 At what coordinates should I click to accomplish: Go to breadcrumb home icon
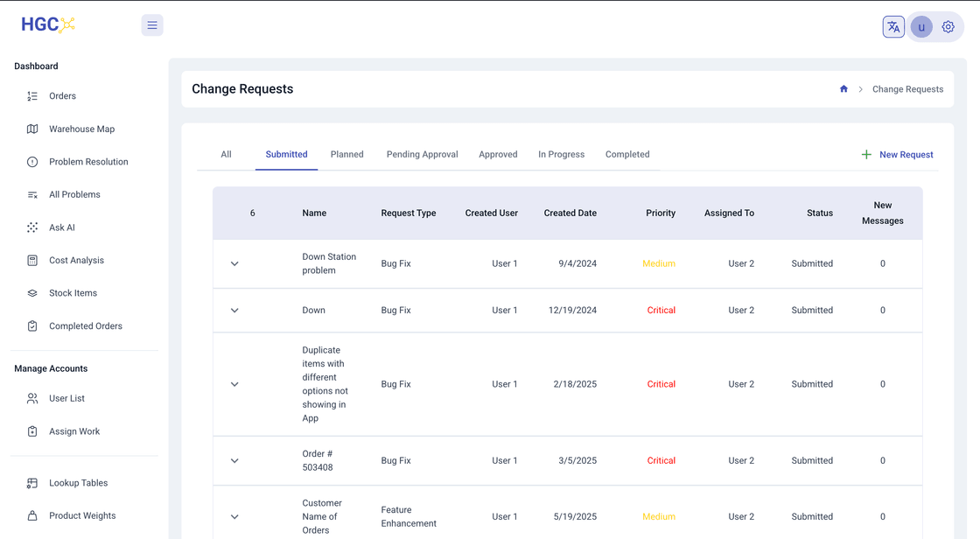[843, 88]
